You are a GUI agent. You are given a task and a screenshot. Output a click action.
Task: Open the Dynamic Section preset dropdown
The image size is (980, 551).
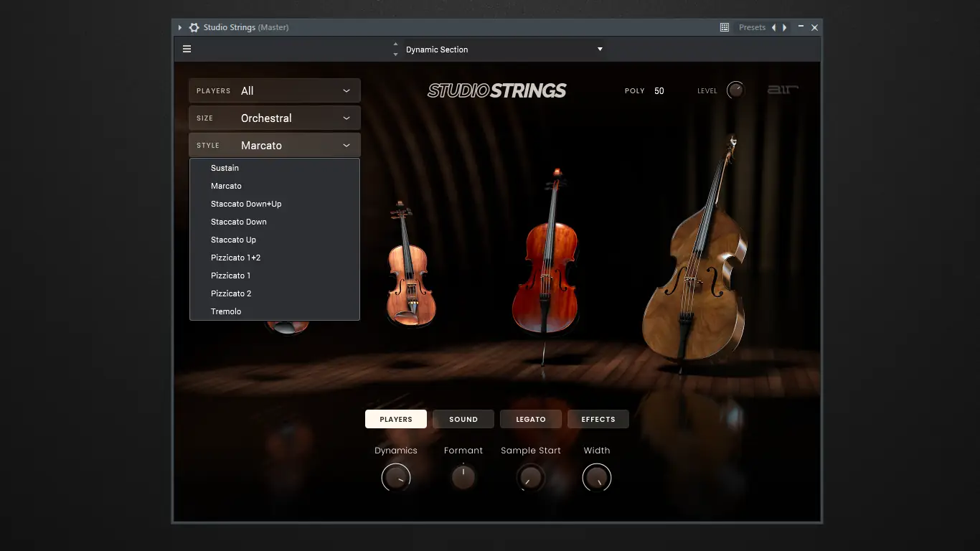(x=505, y=50)
